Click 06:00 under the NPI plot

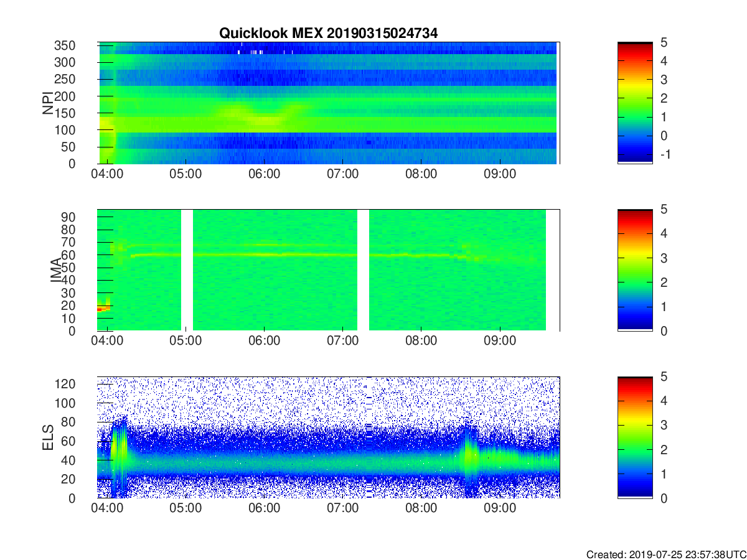tap(264, 174)
